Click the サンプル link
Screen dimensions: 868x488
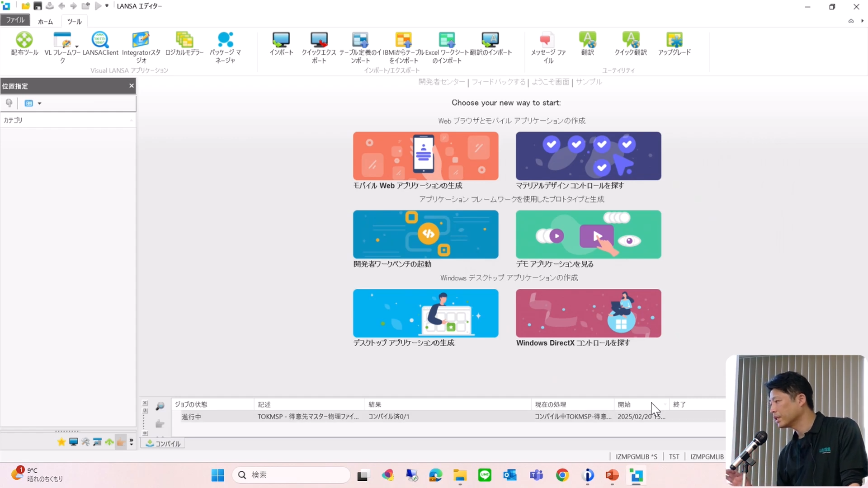click(x=589, y=82)
